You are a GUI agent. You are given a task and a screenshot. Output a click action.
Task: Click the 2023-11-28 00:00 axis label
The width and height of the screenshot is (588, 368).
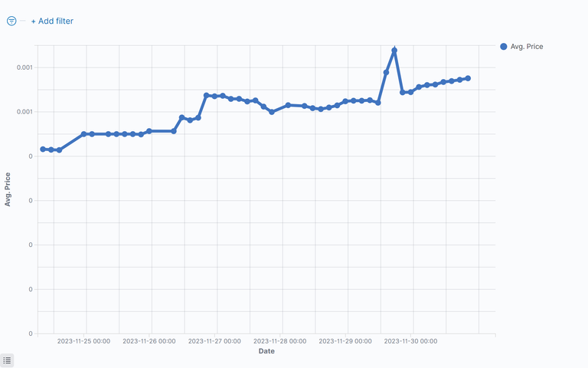tap(280, 341)
